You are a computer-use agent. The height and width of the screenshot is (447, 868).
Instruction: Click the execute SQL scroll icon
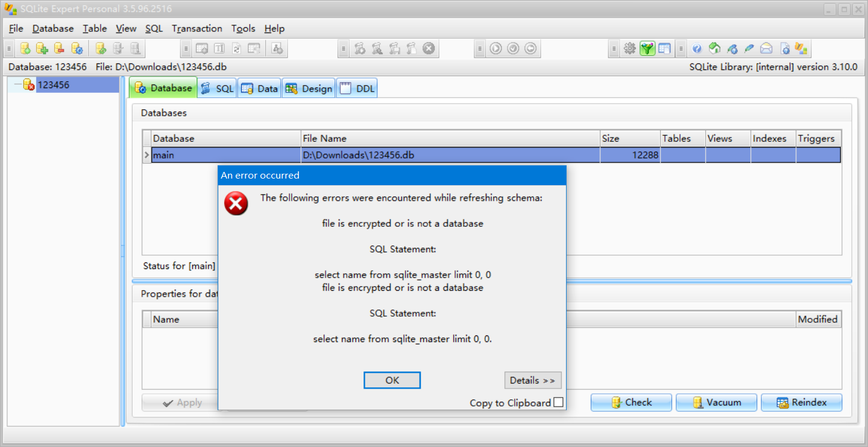click(x=360, y=48)
